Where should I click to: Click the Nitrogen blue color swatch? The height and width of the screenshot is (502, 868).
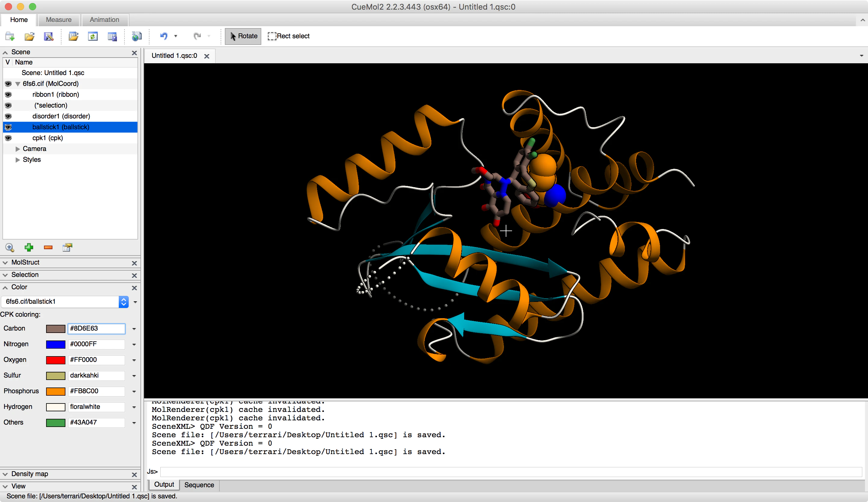(x=56, y=344)
